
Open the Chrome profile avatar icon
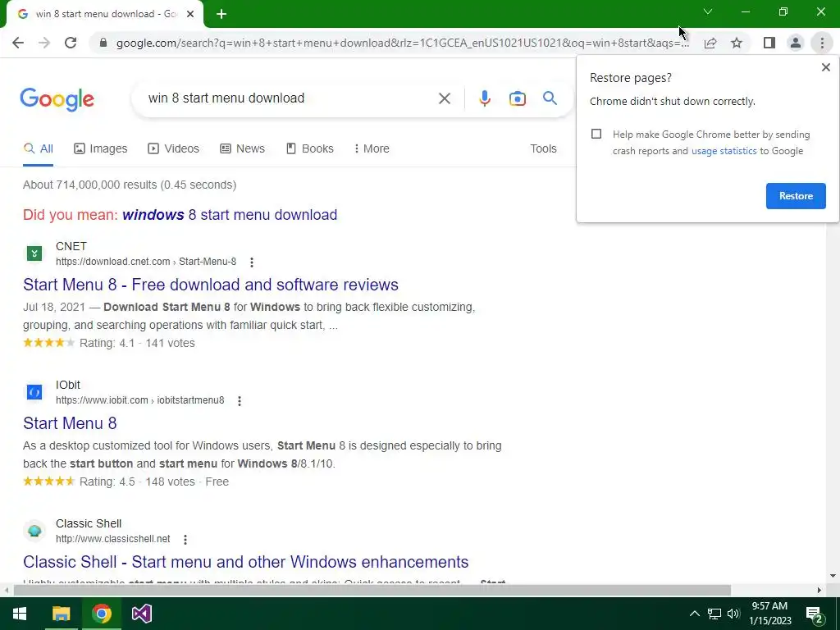tap(796, 43)
